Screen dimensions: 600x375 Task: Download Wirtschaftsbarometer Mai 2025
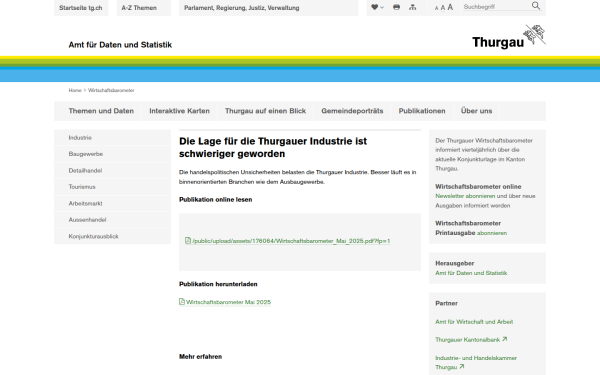pos(228,302)
